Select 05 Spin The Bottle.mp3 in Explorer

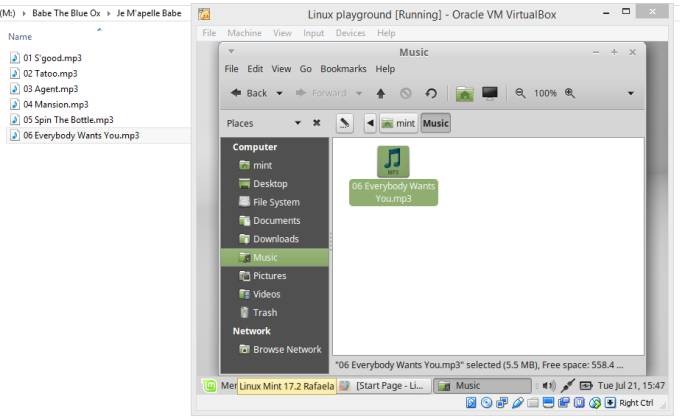(68, 120)
